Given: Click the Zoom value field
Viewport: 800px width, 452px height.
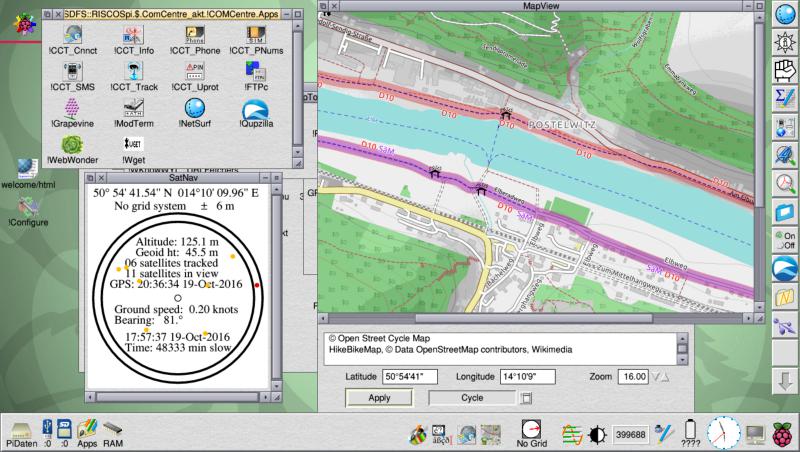Looking at the screenshot, I should pos(633,376).
